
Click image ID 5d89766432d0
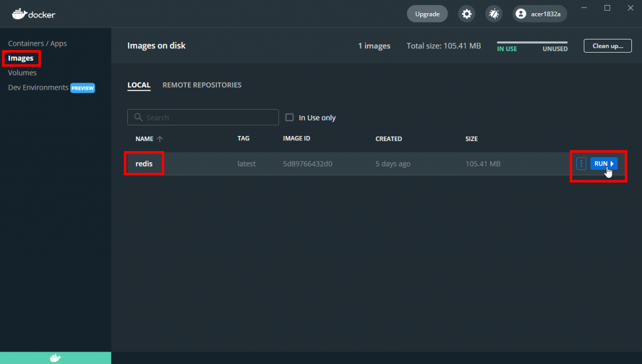pos(307,164)
